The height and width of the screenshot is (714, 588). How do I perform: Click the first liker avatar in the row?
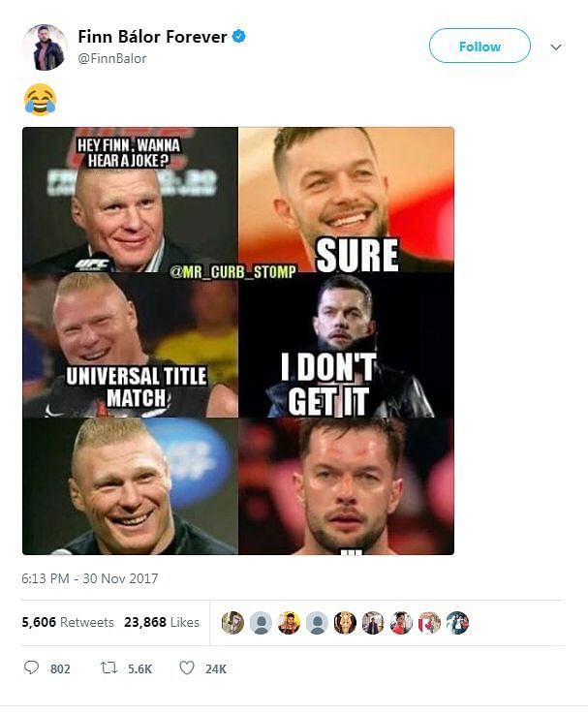[x=232, y=623]
